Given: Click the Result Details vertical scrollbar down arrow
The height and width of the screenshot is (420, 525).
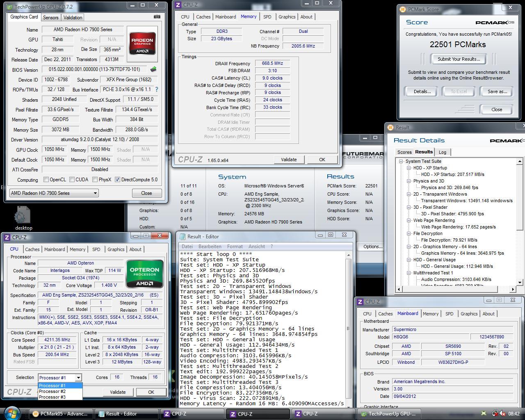Looking at the screenshot, I should 520,282.
